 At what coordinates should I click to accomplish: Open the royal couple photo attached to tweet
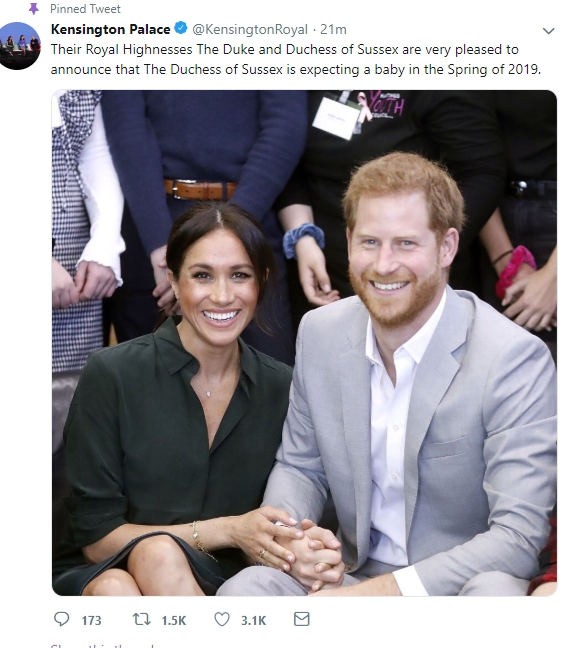(304, 343)
